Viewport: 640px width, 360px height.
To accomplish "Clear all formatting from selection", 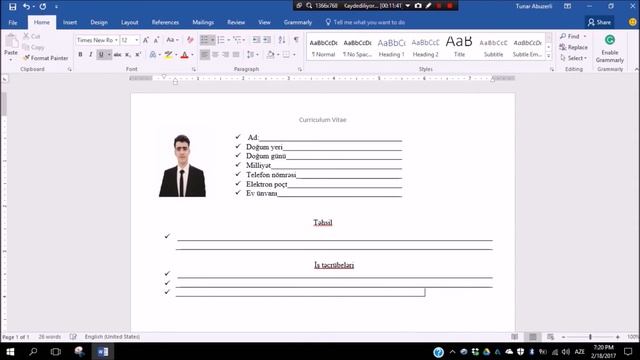I will click(x=190, y=40).
